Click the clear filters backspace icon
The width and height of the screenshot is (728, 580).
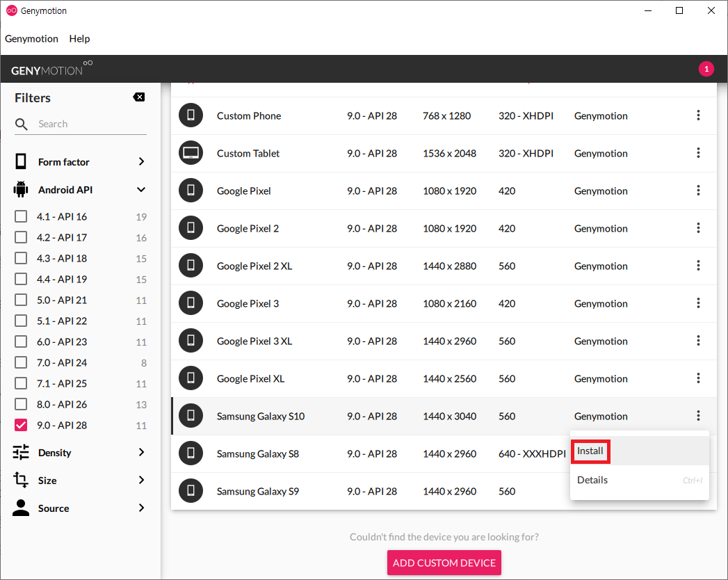point(139,97)
